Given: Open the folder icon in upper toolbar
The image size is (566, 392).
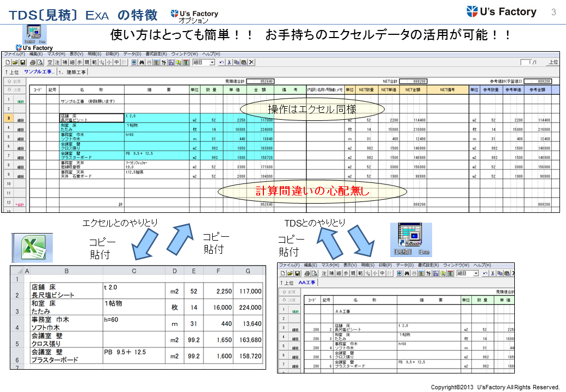Looking at the screenshot, I should coord(15,62).
